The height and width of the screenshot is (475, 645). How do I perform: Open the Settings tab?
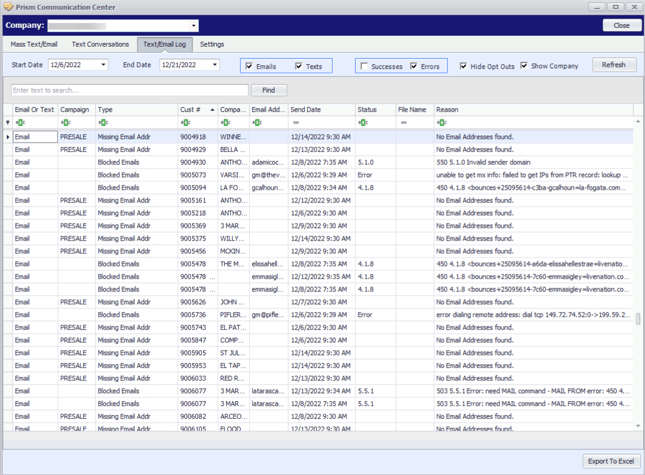212,44
